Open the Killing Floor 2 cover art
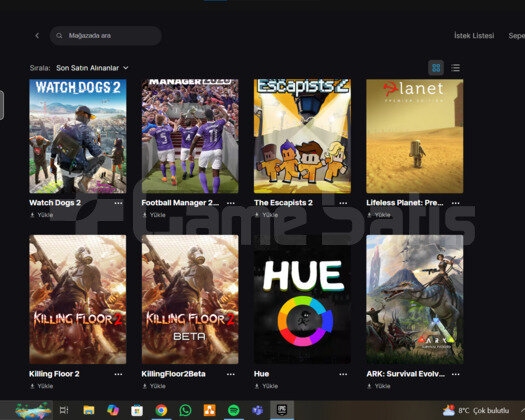The height and width of the screenshot is (420, 525). tap(78, 299)
